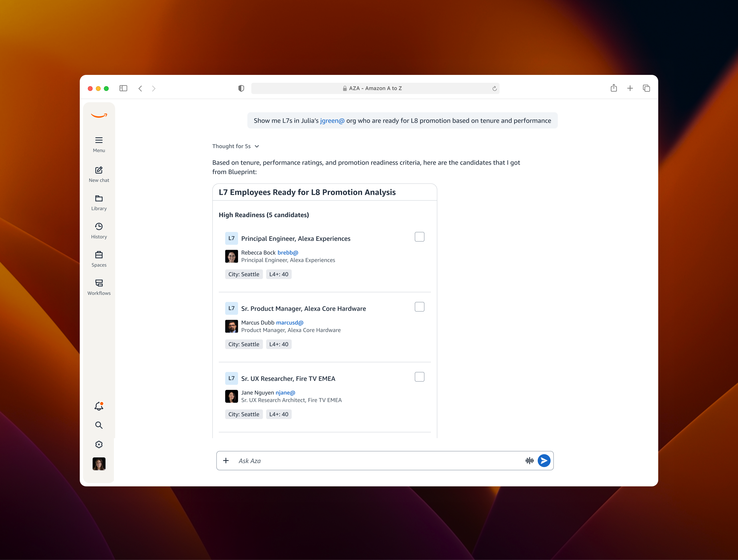Screen dimensions: 738x560
Task: Click Rebecca Bock's profile photo
Action: coord(231,256)
